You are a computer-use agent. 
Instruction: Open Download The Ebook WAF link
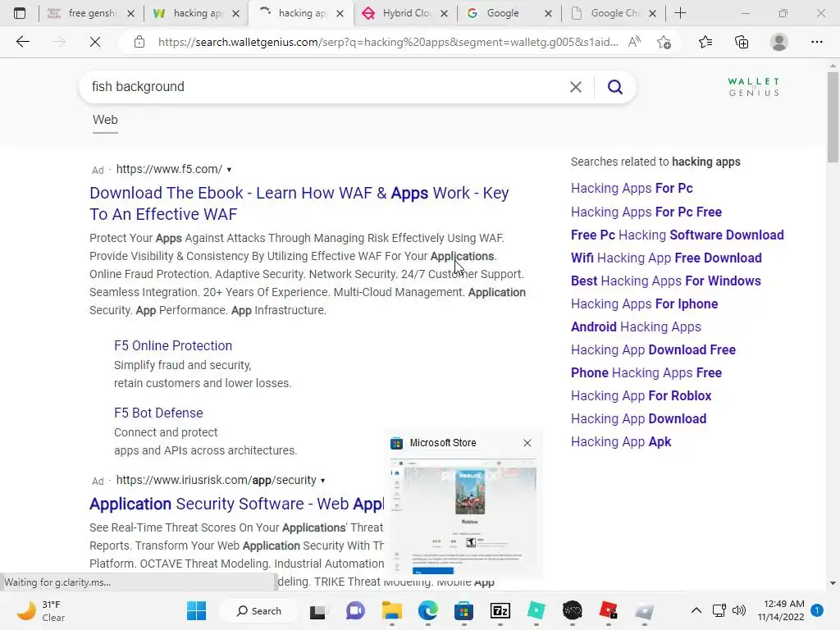tap(299, 203)
